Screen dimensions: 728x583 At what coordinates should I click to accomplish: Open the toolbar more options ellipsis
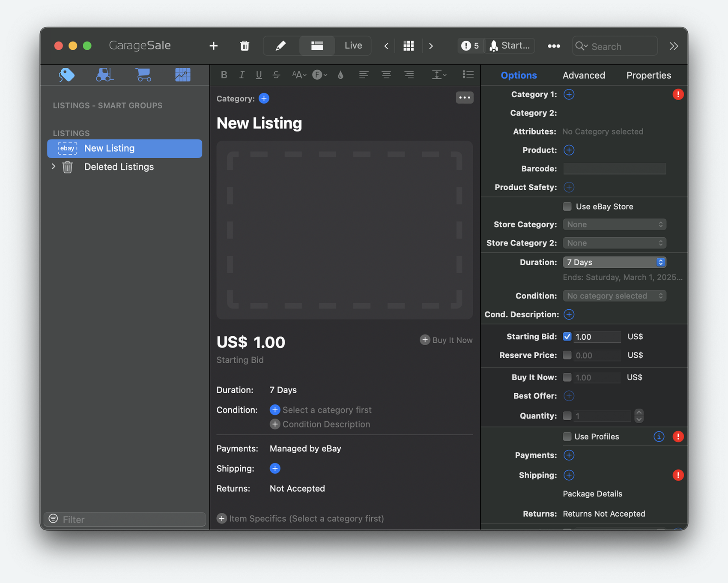(554, 46)
